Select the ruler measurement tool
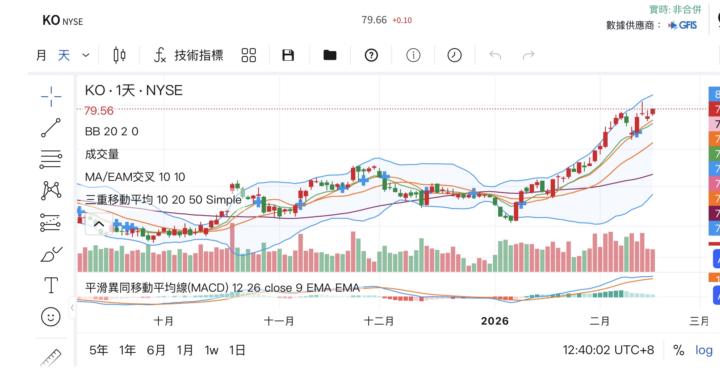This screenshot has height=385, width=720. (x=51, y=358)
